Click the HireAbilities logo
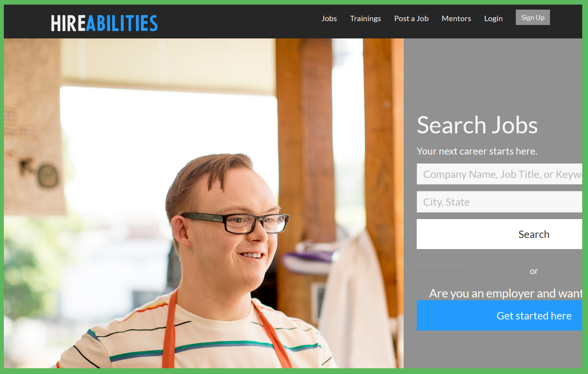This screenshot has width=588, height=374. pyautogui.click(x=104, y=23)
